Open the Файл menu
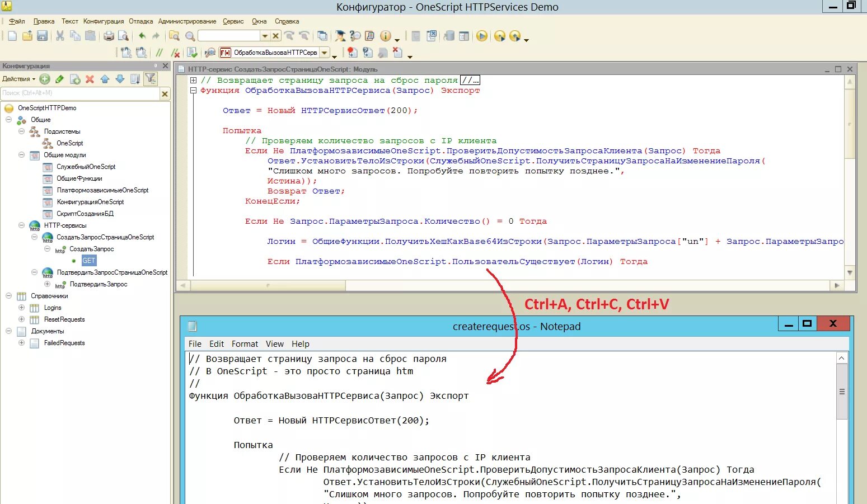 [x=17, y=21]
